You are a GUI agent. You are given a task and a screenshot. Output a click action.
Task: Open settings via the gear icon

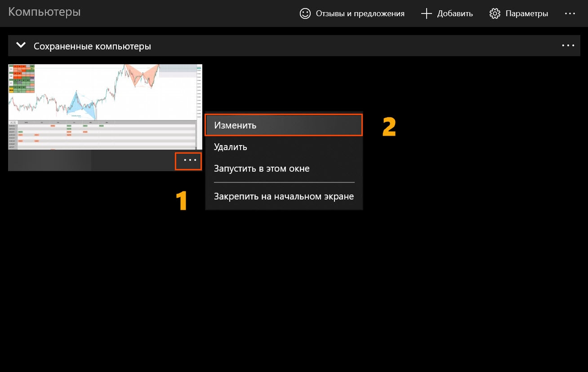[495, 13]
